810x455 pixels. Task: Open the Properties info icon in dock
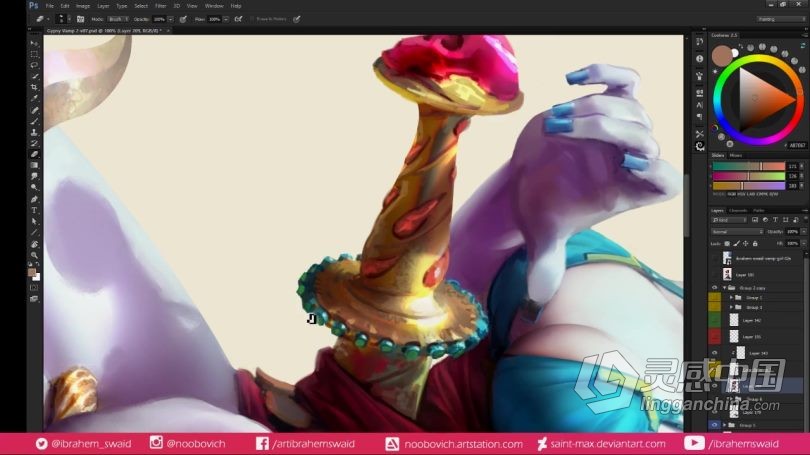(699, 58)
